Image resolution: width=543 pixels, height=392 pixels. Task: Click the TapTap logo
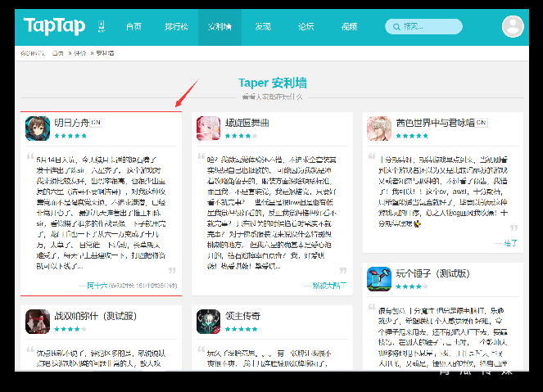pos(54,26)
